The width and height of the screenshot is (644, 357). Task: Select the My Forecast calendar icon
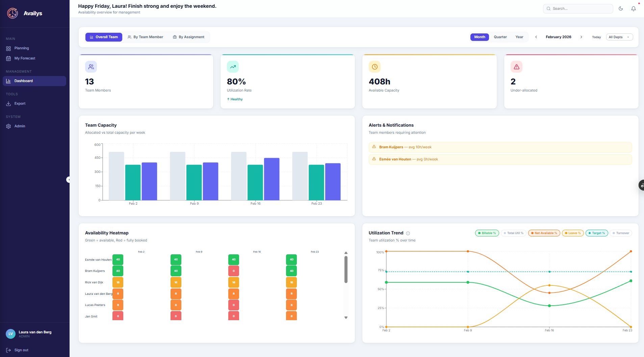tap(8, 58)
